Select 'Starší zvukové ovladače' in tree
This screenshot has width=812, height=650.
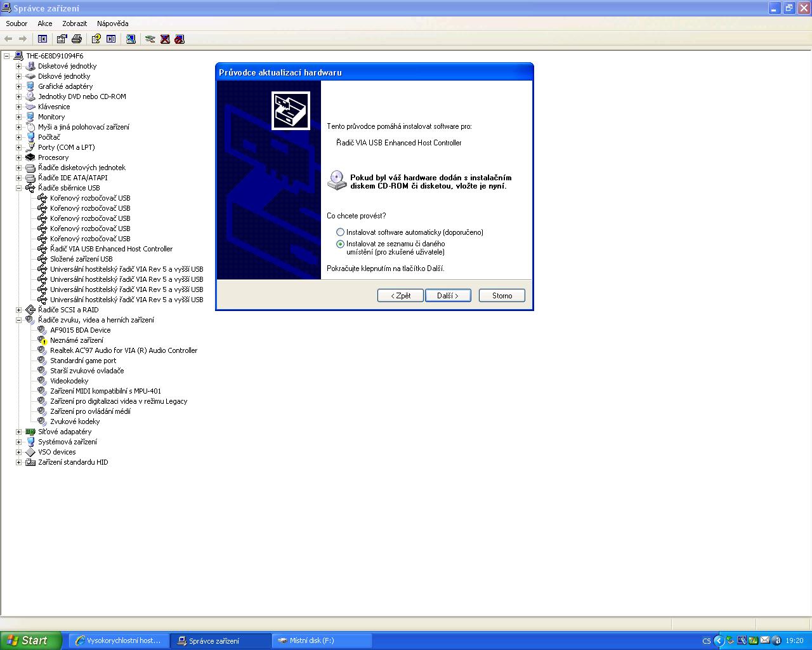[87, 371]
